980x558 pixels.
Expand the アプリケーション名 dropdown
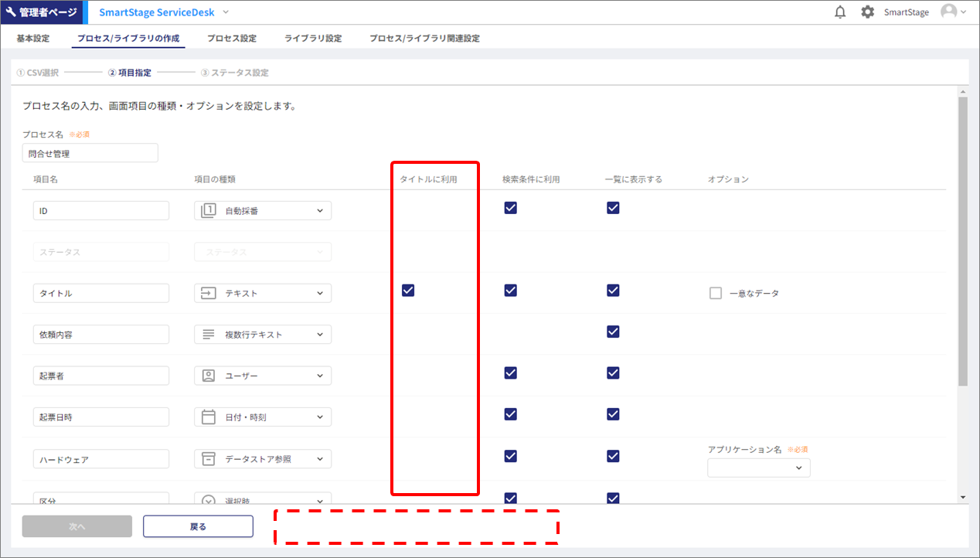[x=758, y=468]
